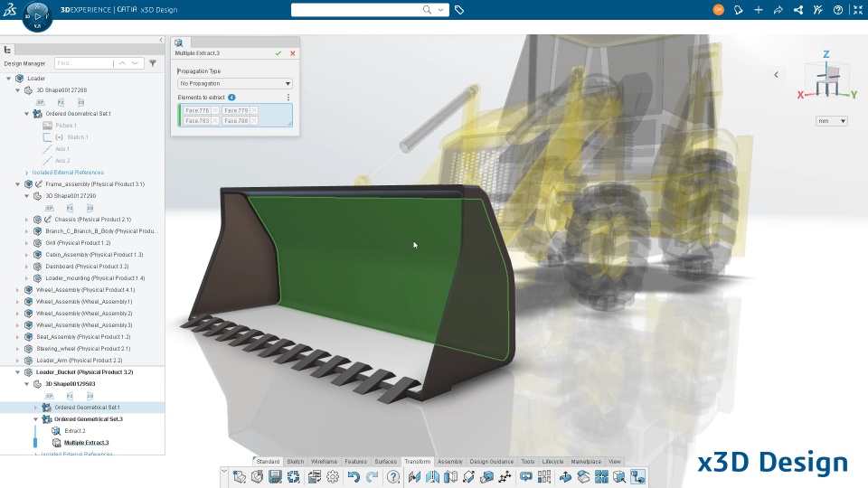Click the share arrow icon in top bar
Viewport: 868px width, 488px height.
click(x=778, y=10)
